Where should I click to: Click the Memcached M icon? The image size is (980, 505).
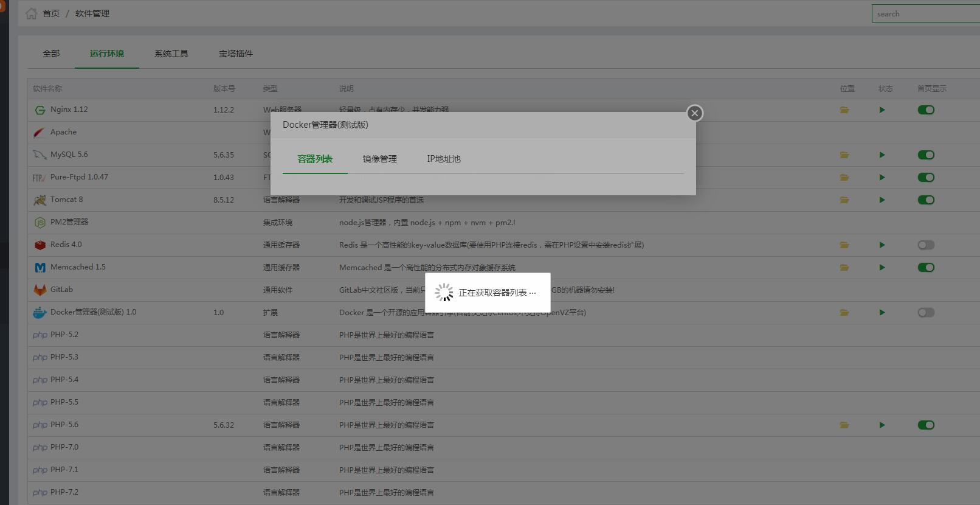[x=40, y=268]
